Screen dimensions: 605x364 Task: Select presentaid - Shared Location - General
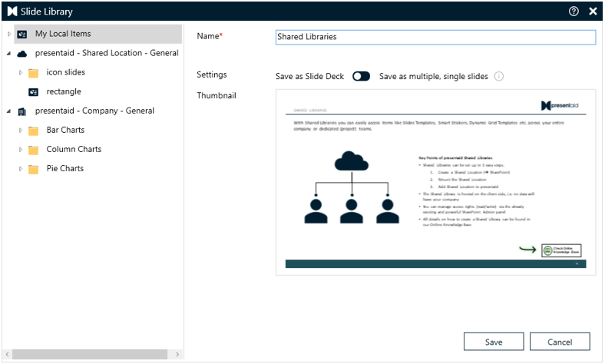pyautogui.click(x=107, y=53)
